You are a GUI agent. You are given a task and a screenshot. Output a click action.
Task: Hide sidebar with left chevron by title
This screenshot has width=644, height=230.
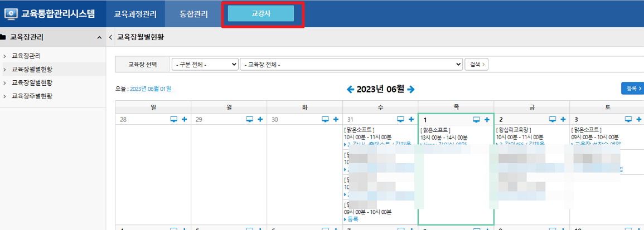pos(110,37)
